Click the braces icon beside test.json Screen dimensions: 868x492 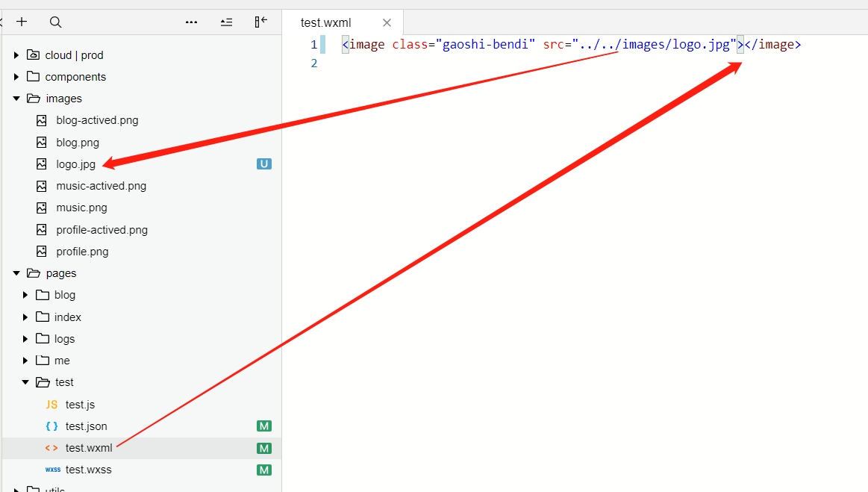pos(51,426)
